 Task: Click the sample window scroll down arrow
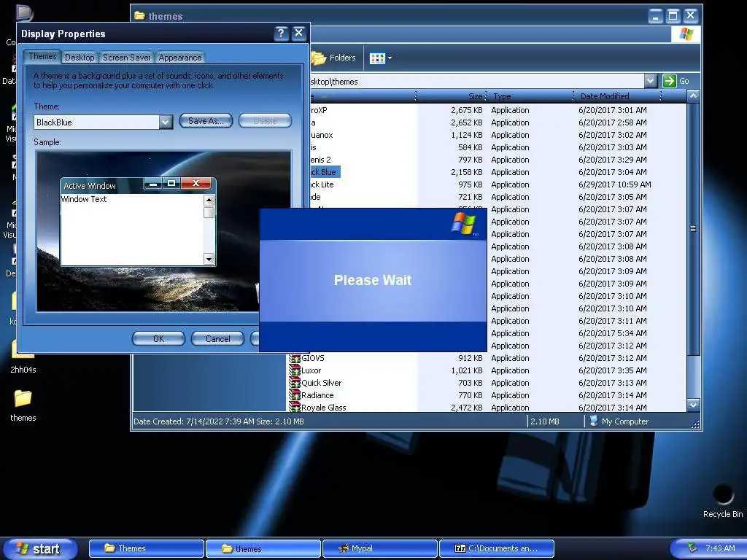tap(209, 259)
